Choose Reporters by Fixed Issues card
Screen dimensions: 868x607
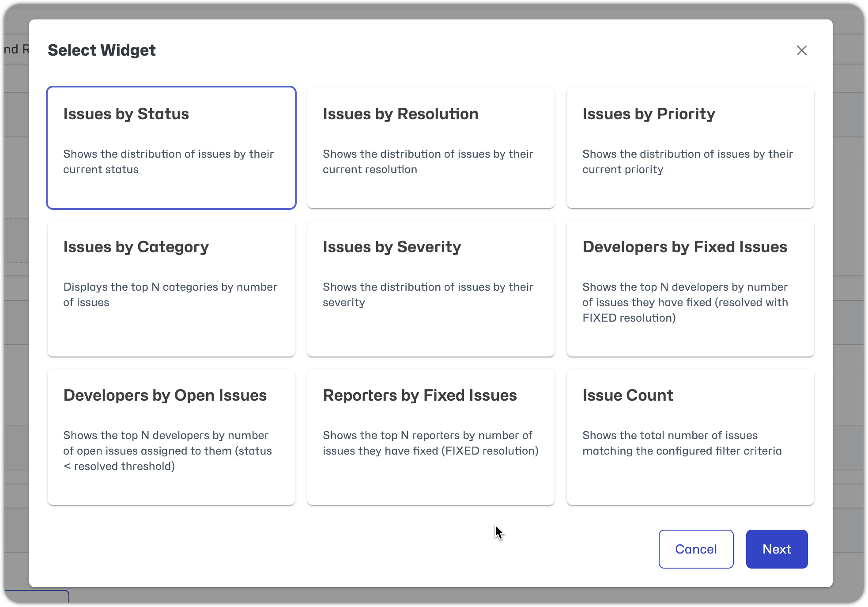430,437
